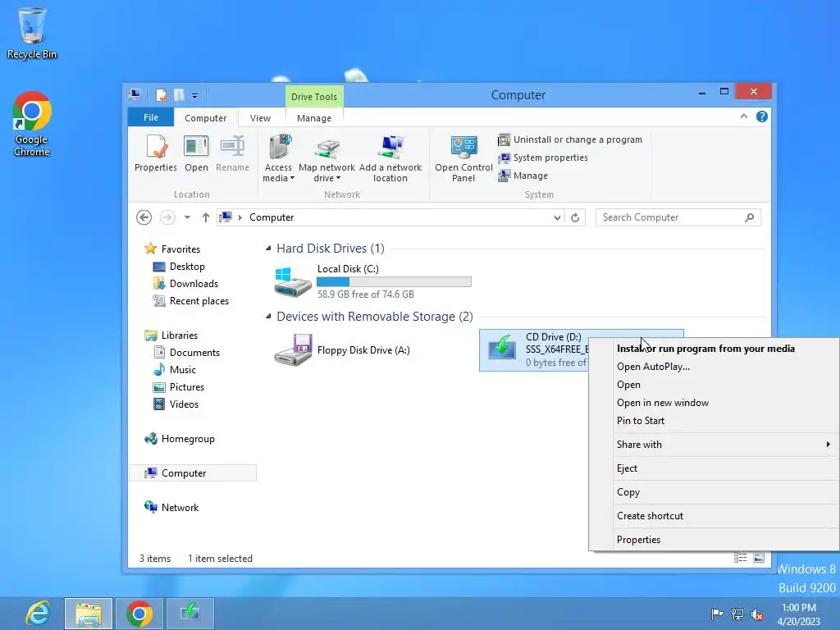Choose Eject from the context menu
Screen dimensions: 840x630
[x=627, y=468]
